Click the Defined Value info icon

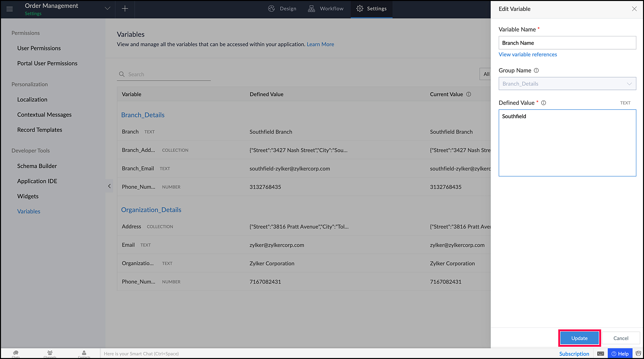[544, 103]
